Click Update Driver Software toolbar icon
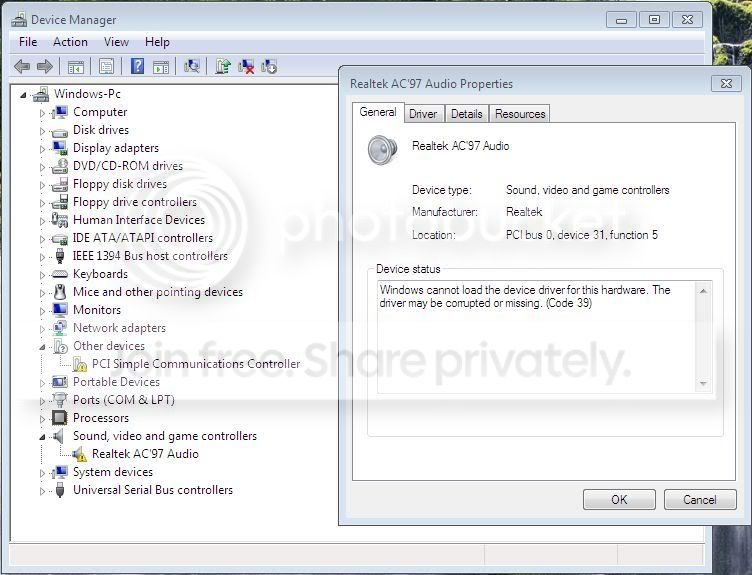Image resolution: width=752 pixels, height=575 pixels. 223,66
